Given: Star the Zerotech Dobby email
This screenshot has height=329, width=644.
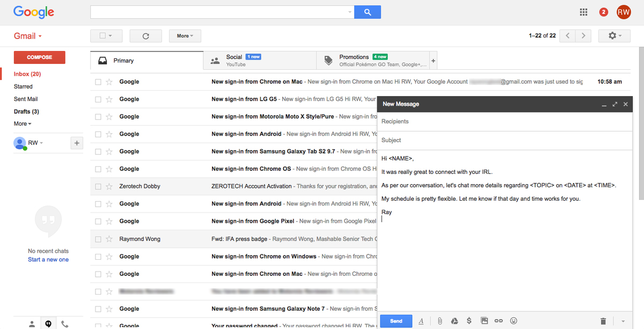Looking at the screenshot, I should pos(109,187).
